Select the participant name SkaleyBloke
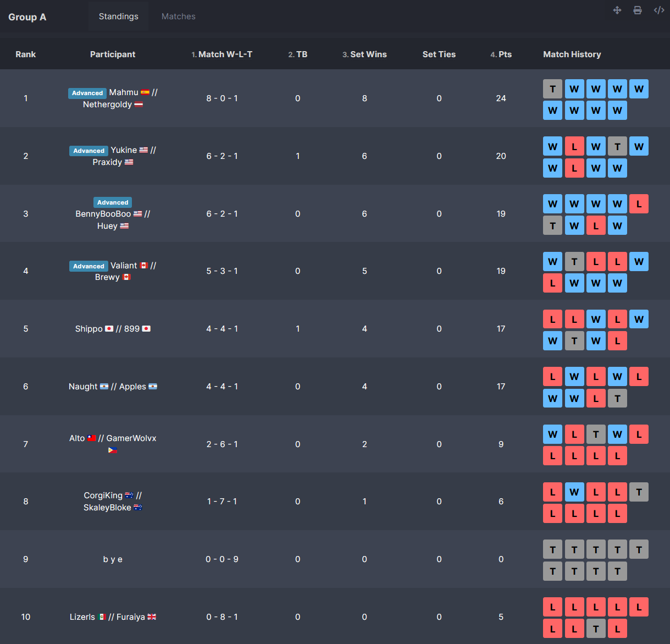 107,508
